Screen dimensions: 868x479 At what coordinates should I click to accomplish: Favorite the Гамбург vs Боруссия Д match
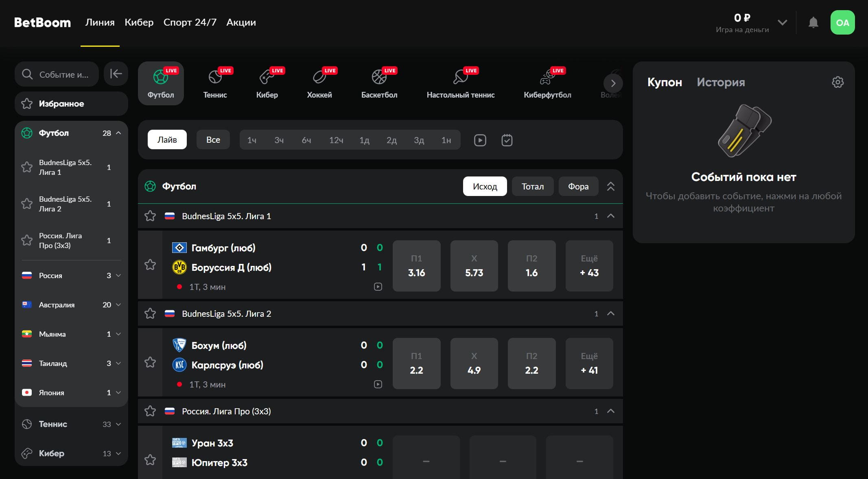pyautogui.click(x=150, y=265)
